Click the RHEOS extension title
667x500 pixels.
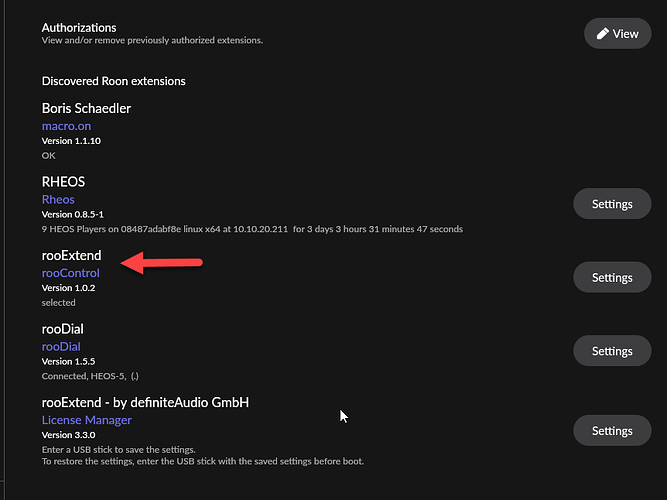coord(63,182)
